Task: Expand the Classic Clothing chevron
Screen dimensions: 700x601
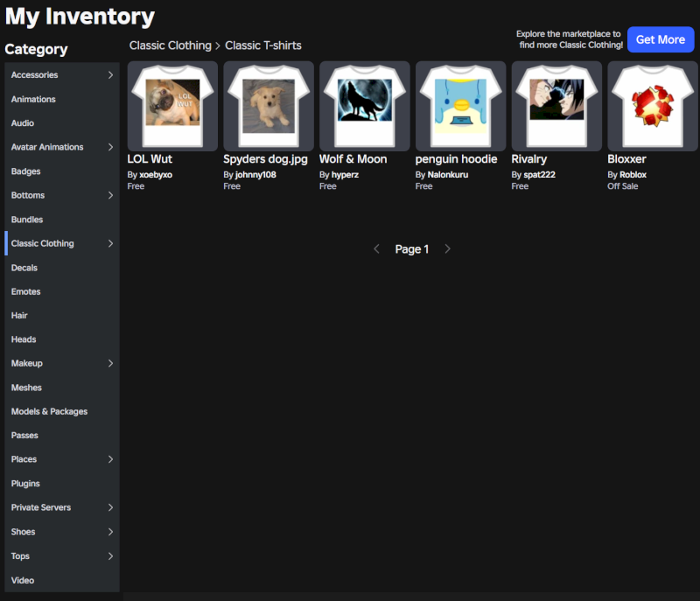Action: [x=110, y=243]
